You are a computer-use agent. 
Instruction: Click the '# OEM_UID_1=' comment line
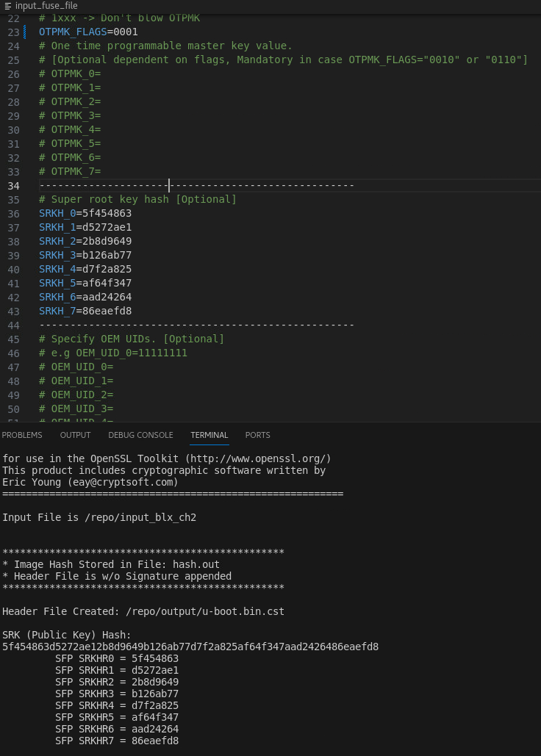tap(76, 381)
